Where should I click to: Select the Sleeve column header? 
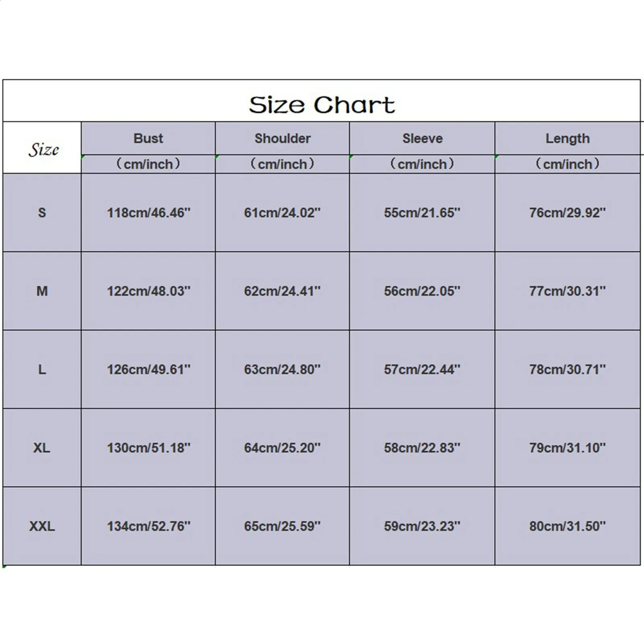tap(422, 138)
